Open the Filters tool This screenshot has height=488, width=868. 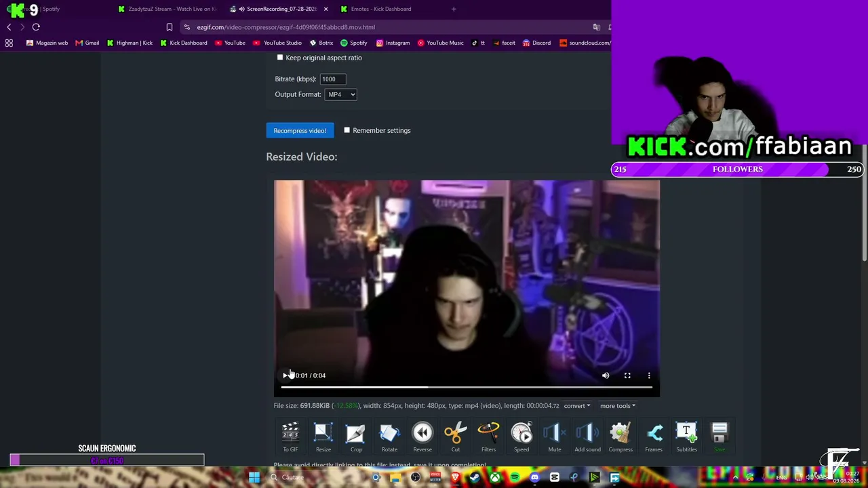[x=488, y=437]
